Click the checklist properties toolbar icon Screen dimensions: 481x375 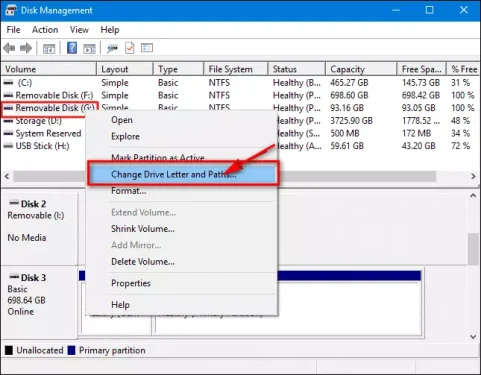(x=130, y=48)
